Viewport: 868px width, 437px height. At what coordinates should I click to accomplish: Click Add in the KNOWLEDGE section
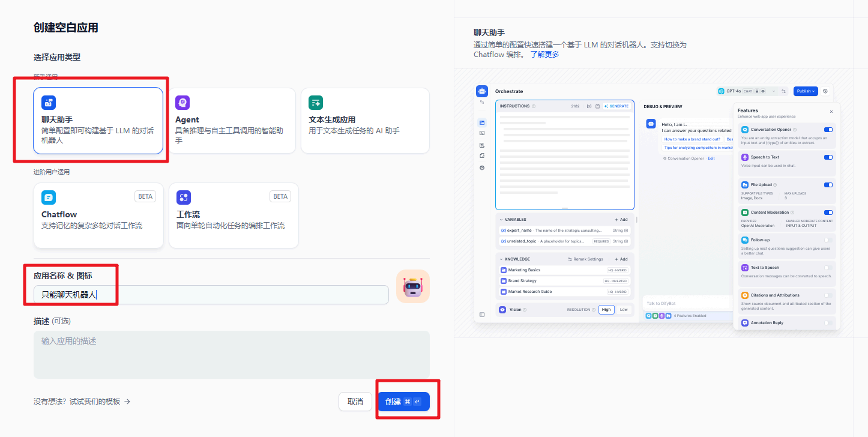click(x=621, y=259)
